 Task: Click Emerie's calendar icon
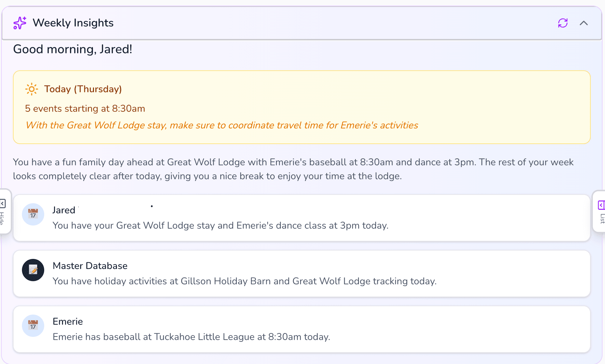point(33,326)
